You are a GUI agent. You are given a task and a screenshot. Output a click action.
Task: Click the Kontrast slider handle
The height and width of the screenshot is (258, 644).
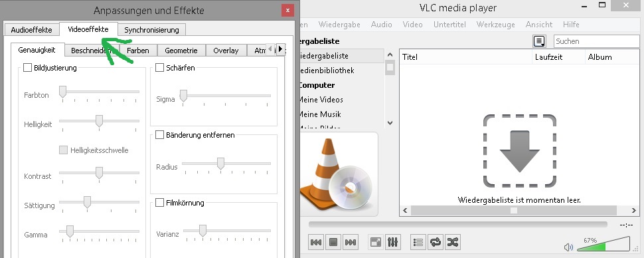(99, 173)
